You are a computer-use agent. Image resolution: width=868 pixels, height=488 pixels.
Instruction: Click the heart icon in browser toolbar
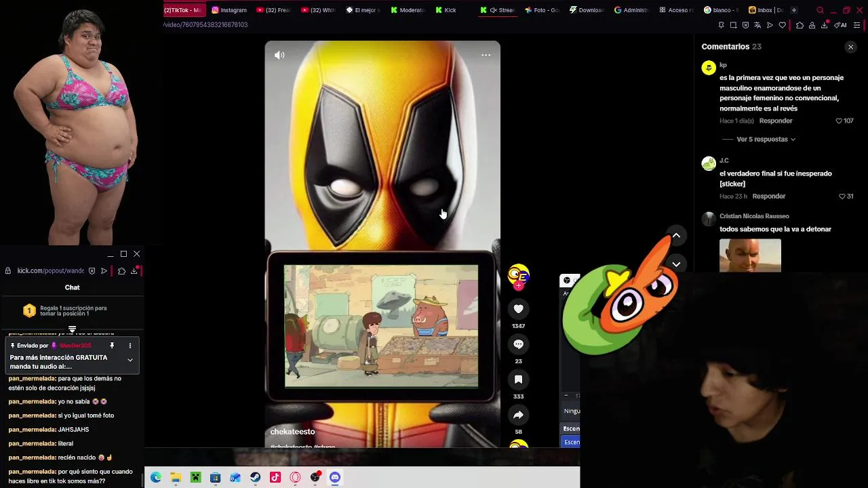782,25
